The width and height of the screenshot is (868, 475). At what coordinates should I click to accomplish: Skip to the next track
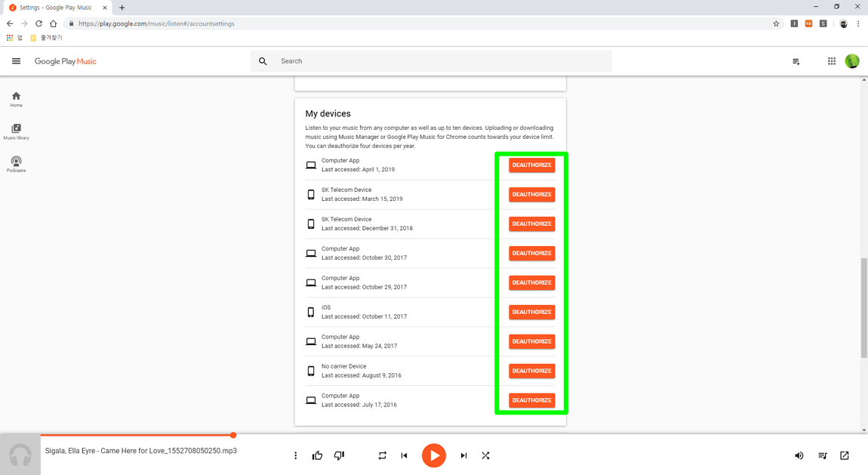click(x=464, y=455)
